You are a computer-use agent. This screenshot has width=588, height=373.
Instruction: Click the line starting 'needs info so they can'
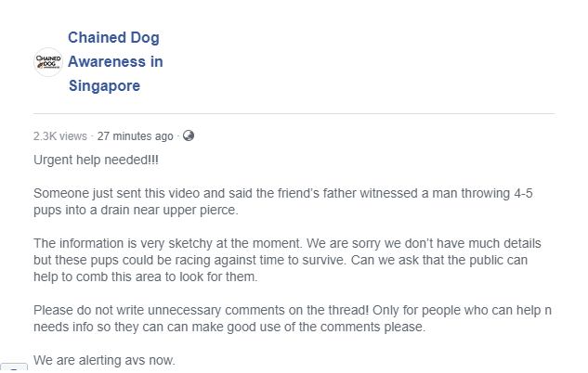[229, 327]
